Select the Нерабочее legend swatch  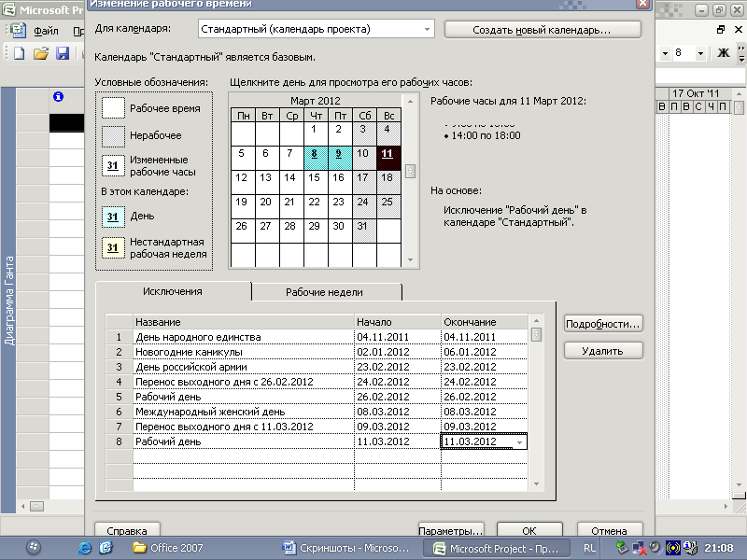point(113,135)
